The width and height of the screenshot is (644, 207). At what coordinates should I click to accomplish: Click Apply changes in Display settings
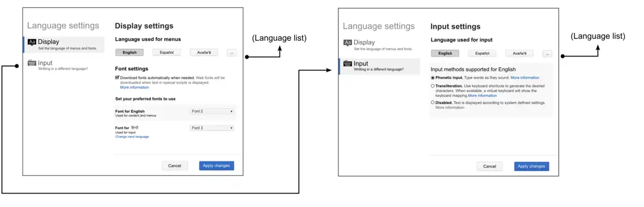[x=216, y=166]
